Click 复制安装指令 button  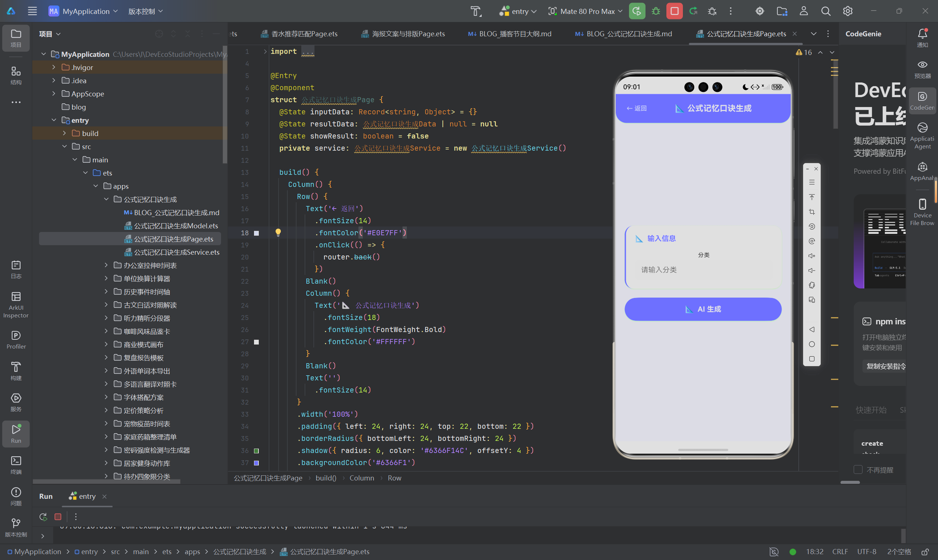click(x=885, y=366)
